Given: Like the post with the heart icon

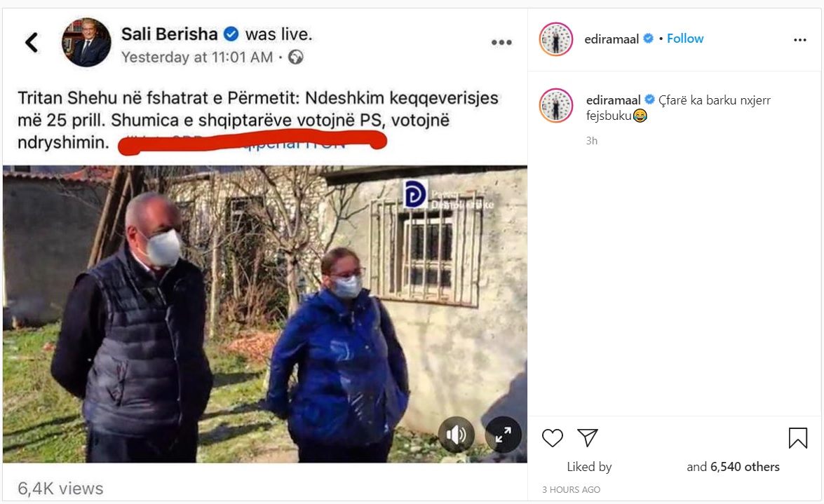Looking at the screenshot, I should tap(553, 438).
